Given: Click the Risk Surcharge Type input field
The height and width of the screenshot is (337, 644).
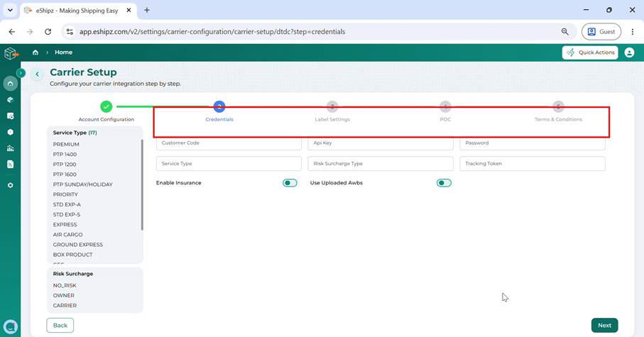Looking at the screenshot, I should (381, 163).
